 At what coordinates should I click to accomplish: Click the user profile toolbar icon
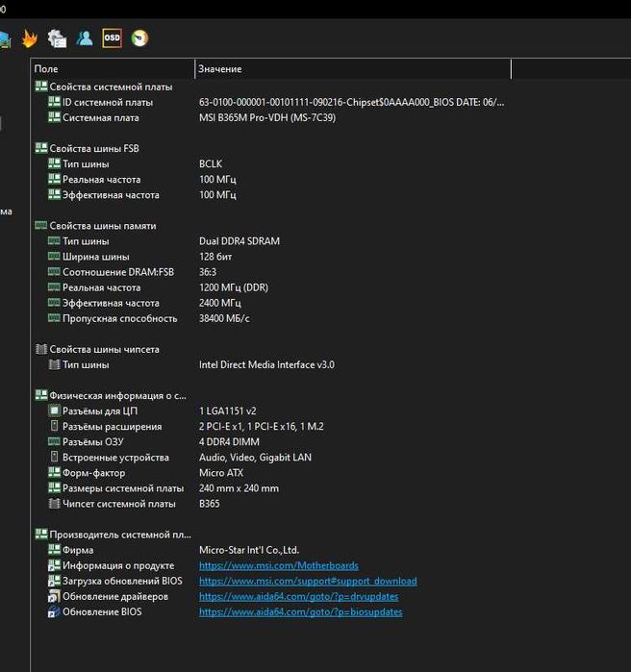tap(85, 38)
